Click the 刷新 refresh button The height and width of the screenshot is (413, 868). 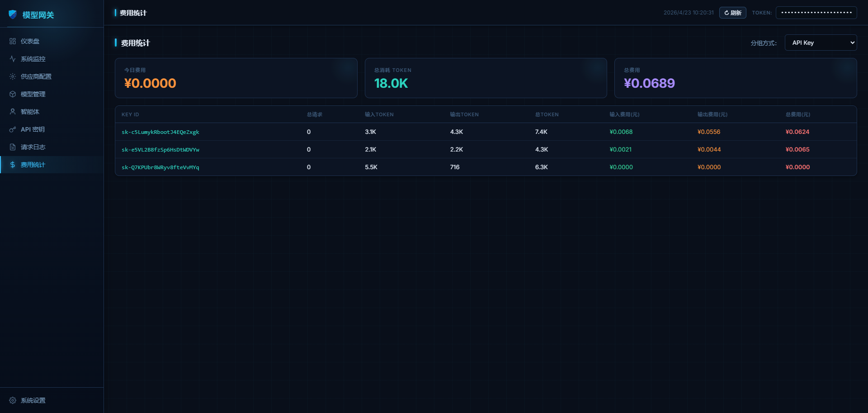pyautogui.click(x=732, y=13)
